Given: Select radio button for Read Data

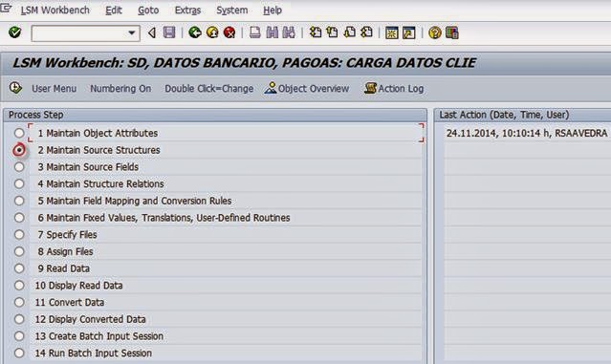Looking at the screenshot, I should pyautogui.click(x=19, y=268).
